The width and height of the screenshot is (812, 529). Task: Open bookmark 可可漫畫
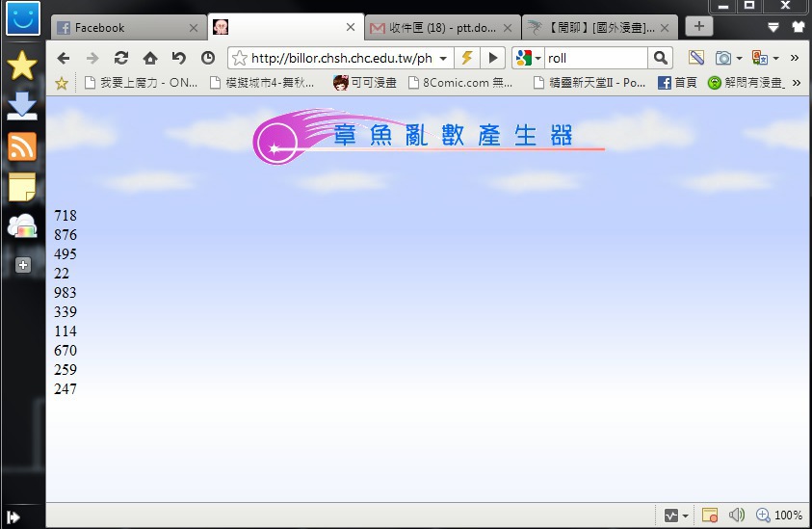click(x=364, y=83)
